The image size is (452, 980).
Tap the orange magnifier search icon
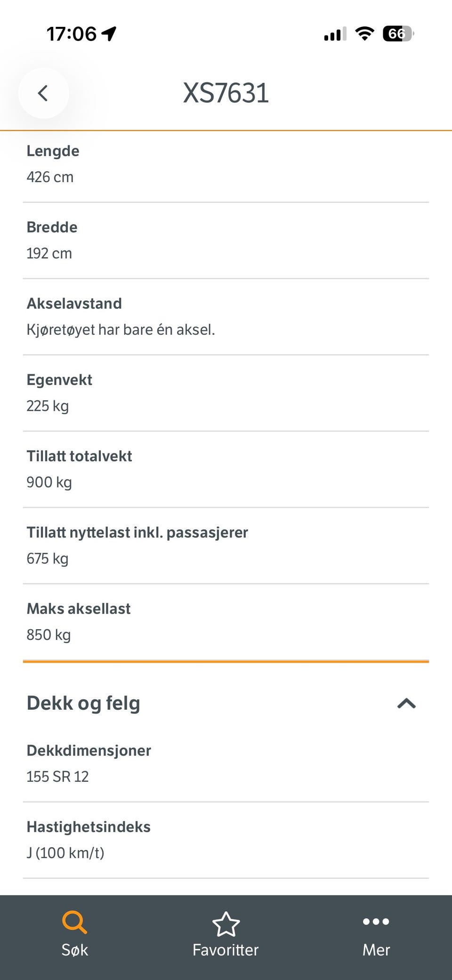(x=74, y=922)
